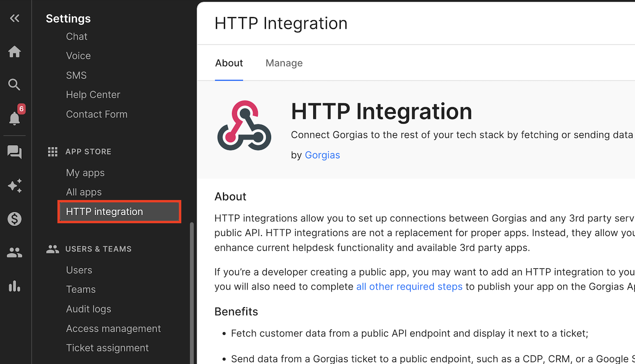Image resolution: width=635 pixels, height=364 pixels.
Task: Open the 'all other required steps' link
Action: click(x=410, y=287)
